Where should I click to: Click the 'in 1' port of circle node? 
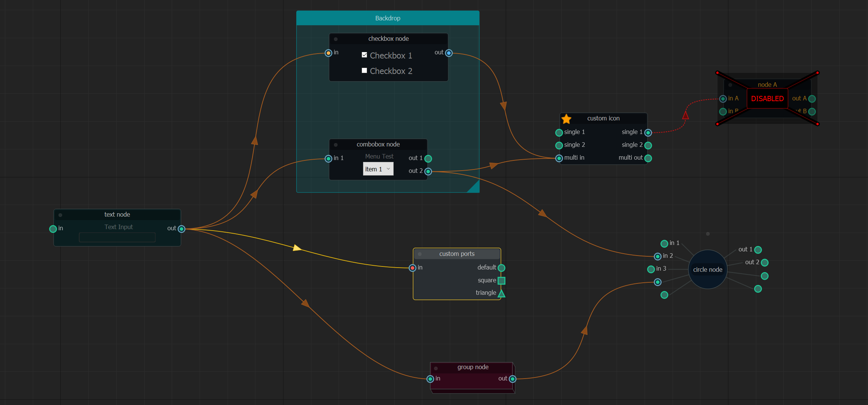click(664, 244)
